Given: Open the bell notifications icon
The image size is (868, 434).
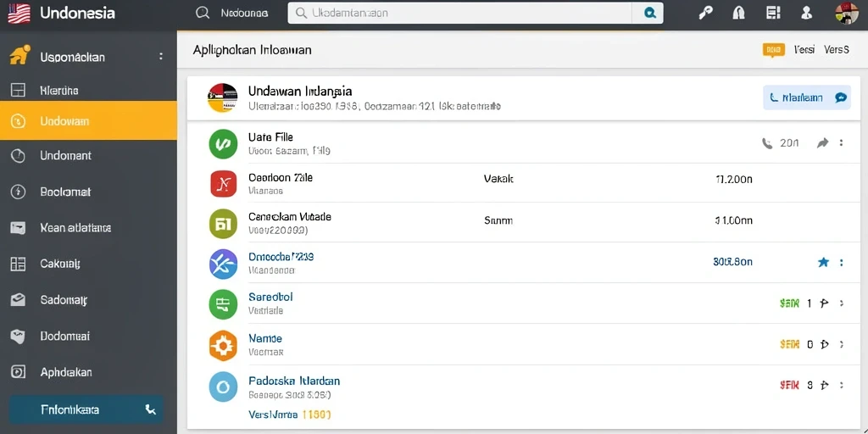Looking at the screenshot, I should [738, 13].
